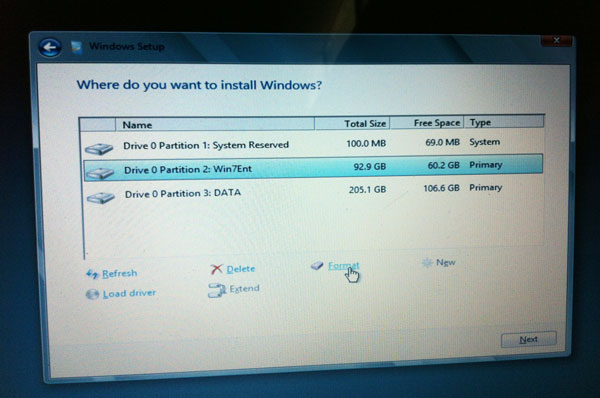Click Primary type cell in Win7Ent row
Image resolution: width=600 pixels, height=398 pixels.
486,165
